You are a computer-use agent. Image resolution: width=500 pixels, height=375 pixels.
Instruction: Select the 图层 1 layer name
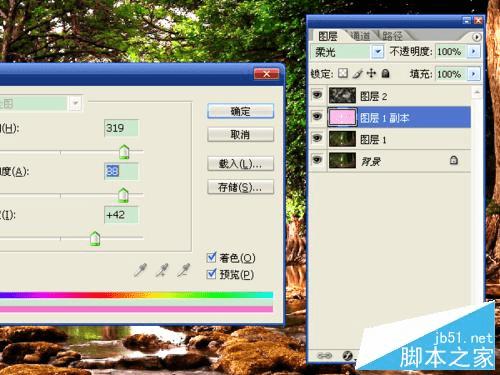[373, 140]
